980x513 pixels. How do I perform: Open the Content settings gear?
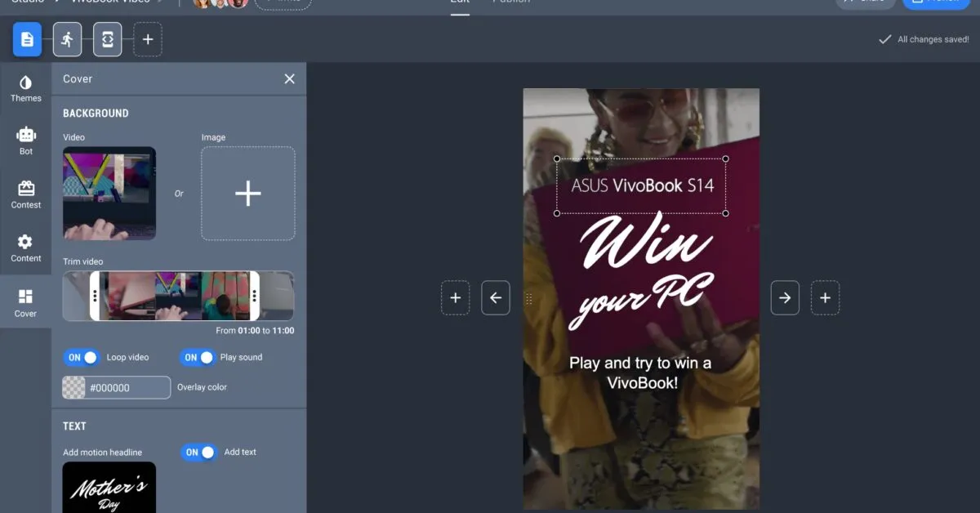point(25,248)
